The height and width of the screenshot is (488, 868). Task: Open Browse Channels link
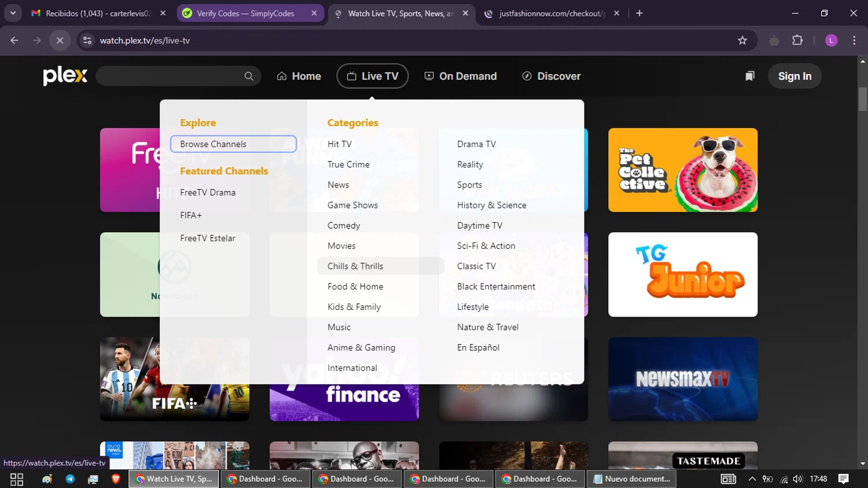213,144
